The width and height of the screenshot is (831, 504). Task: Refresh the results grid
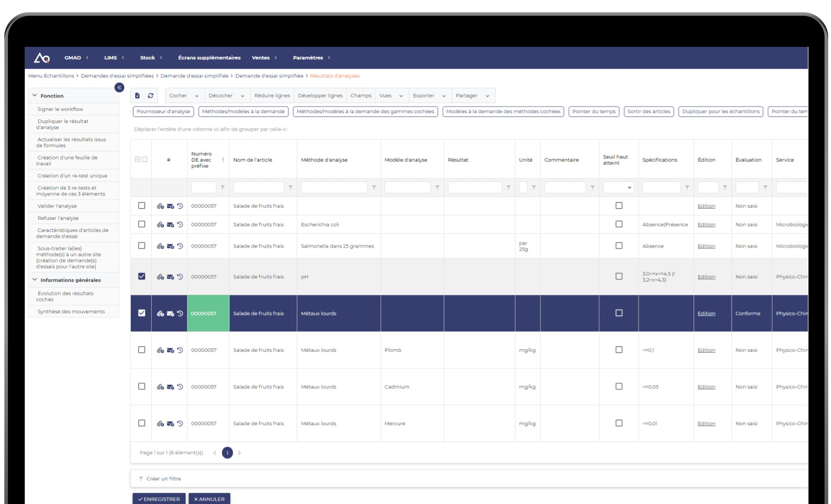pos(151,96)
